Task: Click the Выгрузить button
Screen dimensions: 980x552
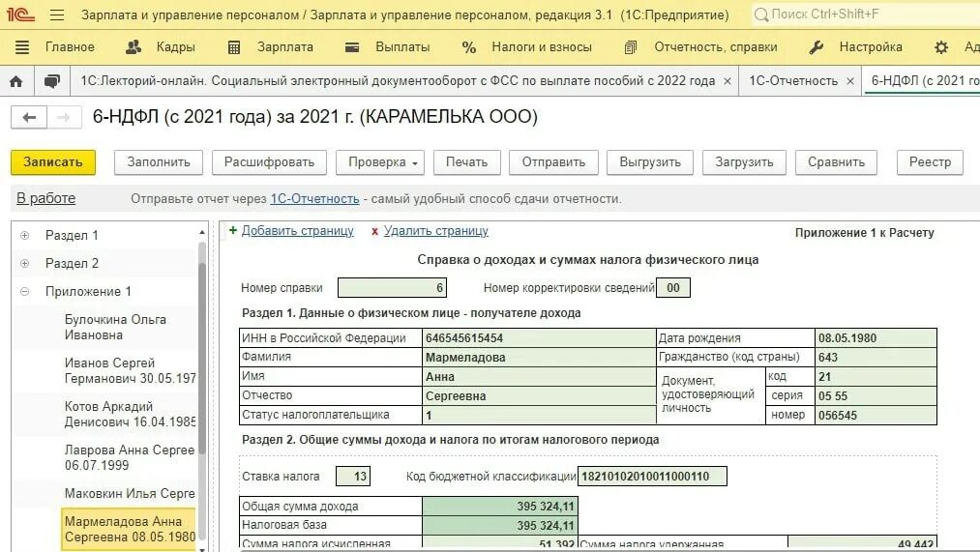Action: point(650,162)
